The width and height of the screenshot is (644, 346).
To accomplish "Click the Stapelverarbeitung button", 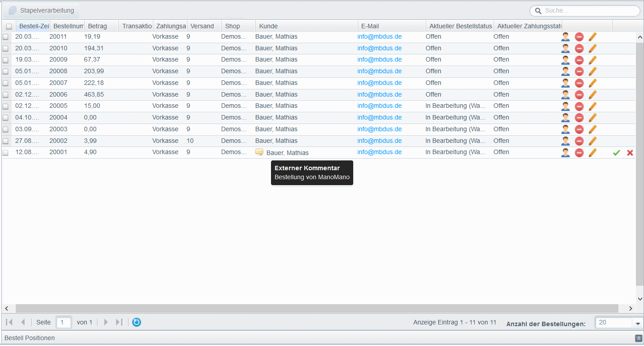I will 42,10.
